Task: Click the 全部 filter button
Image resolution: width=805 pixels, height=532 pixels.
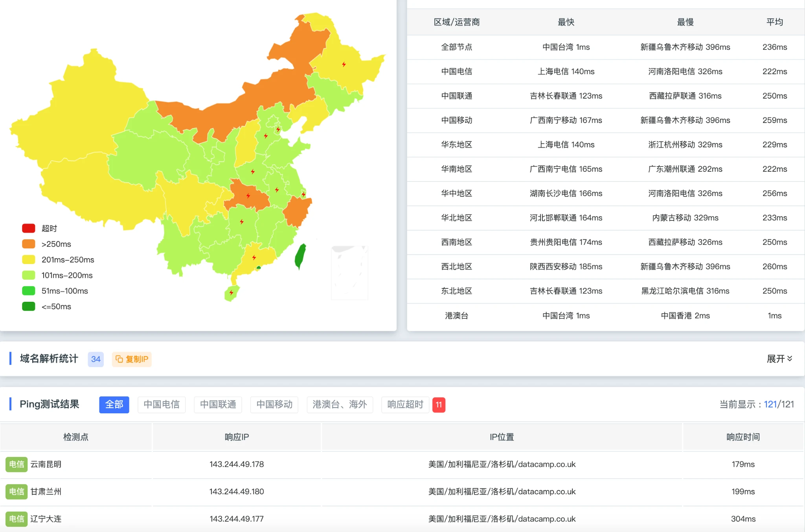Action: click(x=114, y=405)
